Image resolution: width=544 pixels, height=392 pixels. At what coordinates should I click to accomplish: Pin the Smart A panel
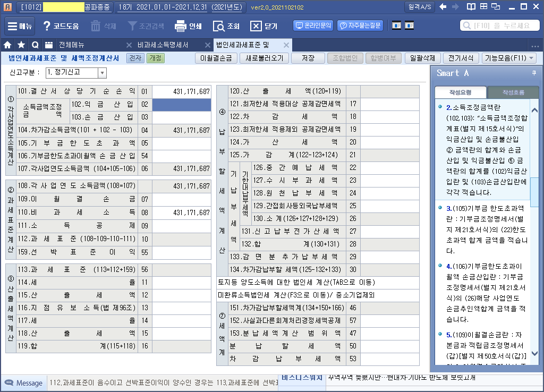tap(534, 73)
